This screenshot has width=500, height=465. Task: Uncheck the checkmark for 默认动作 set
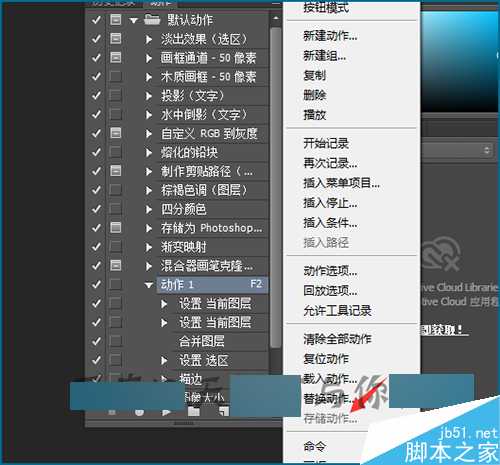96,20
